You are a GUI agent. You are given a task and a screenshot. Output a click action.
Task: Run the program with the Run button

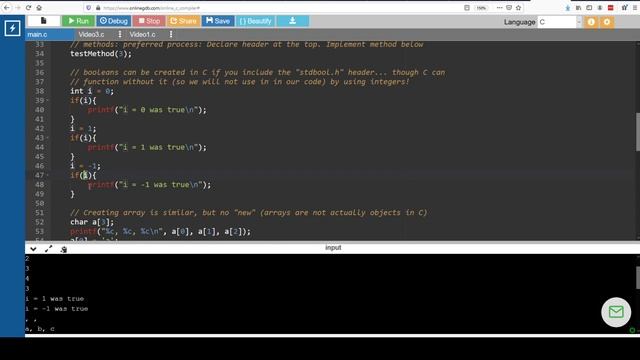[x=78, y=21]
